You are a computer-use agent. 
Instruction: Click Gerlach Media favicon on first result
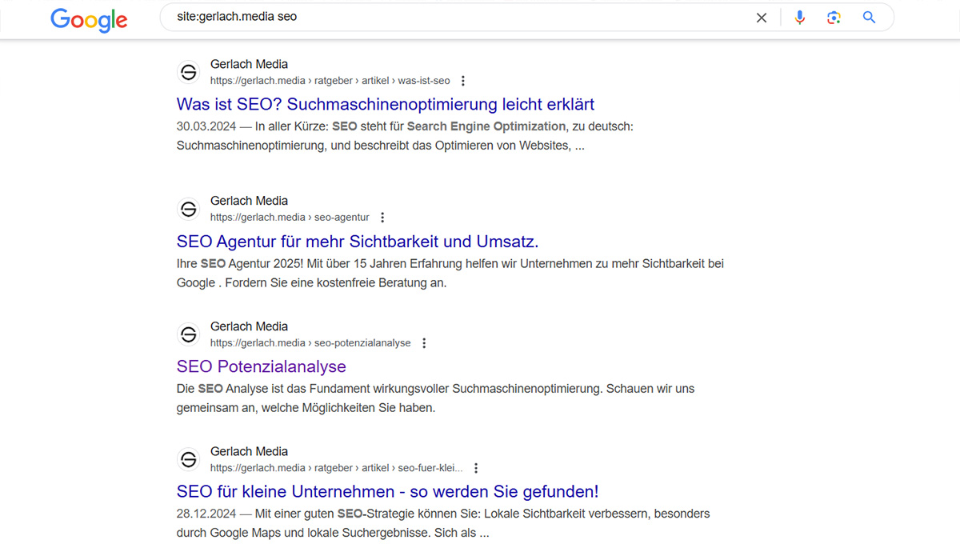click(x=189, y=73)
